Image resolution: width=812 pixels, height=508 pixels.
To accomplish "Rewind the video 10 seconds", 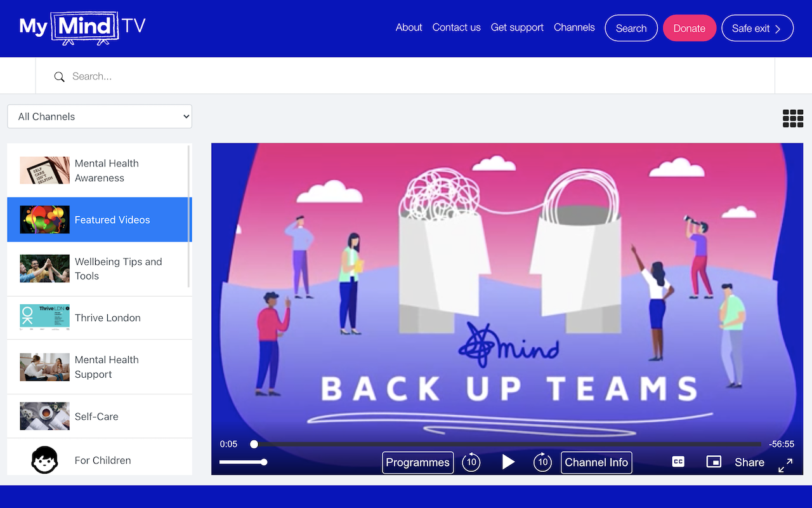I will 471,462.
